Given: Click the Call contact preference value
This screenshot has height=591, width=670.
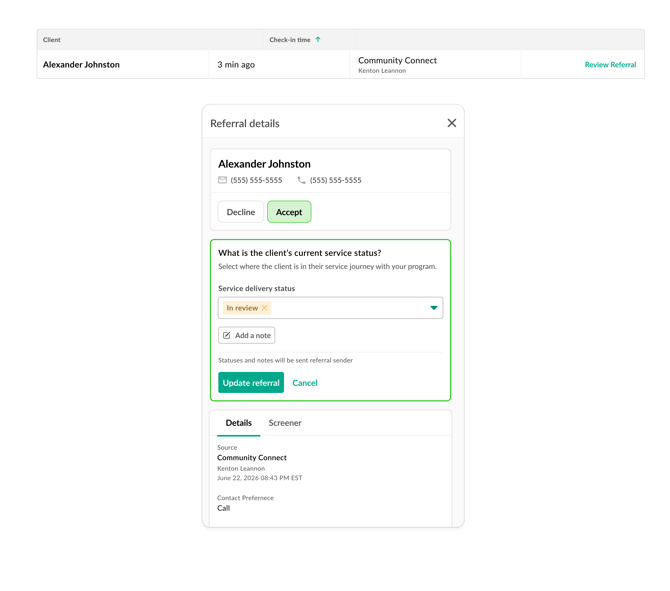Looking at the screenshot, I should 223,508.
